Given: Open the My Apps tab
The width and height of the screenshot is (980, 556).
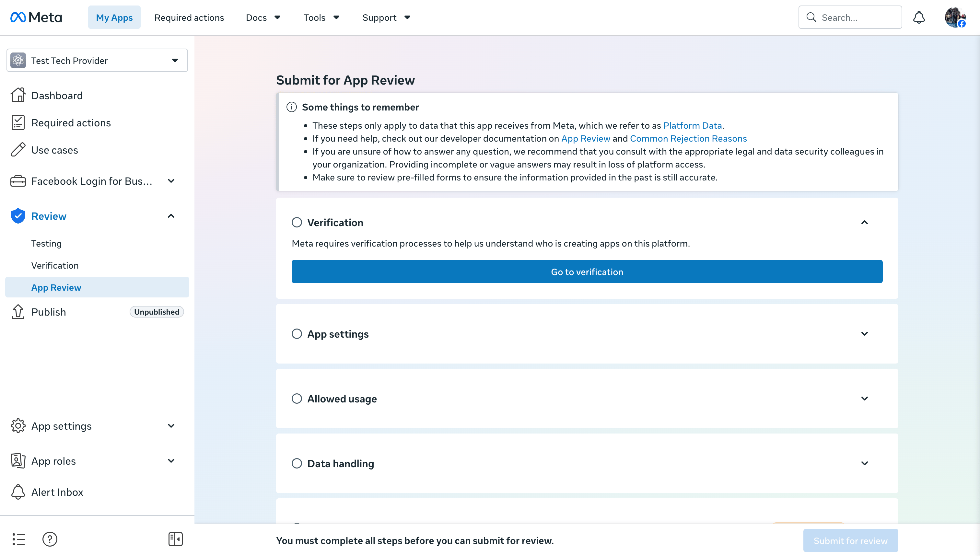Looking at the screenshot, I should [x=114, y=17].
